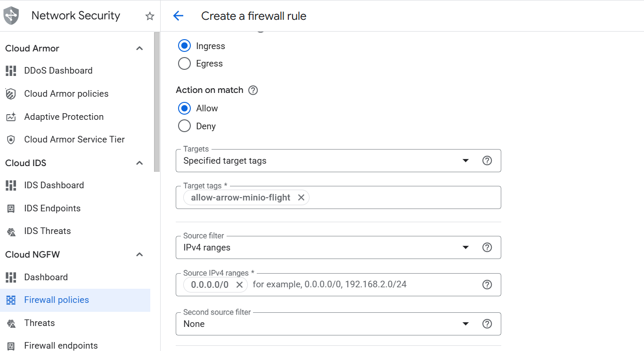This screenshot has width=644, height=351.
Task: Select Cloud Armor policies in the sidebar
Action: pos(66,93)
